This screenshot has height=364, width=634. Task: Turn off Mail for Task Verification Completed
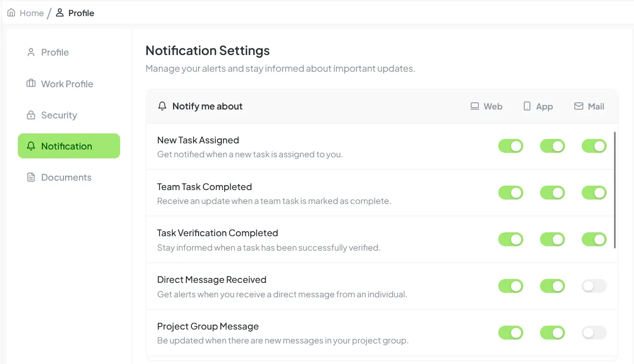(x=593, y=239)
